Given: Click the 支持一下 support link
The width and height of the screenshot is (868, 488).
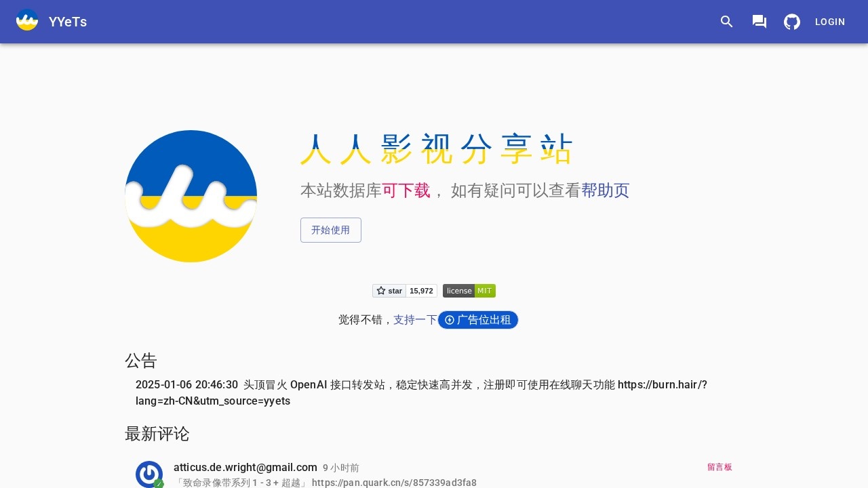Looking at the screenshot, I should coord(415,319).
